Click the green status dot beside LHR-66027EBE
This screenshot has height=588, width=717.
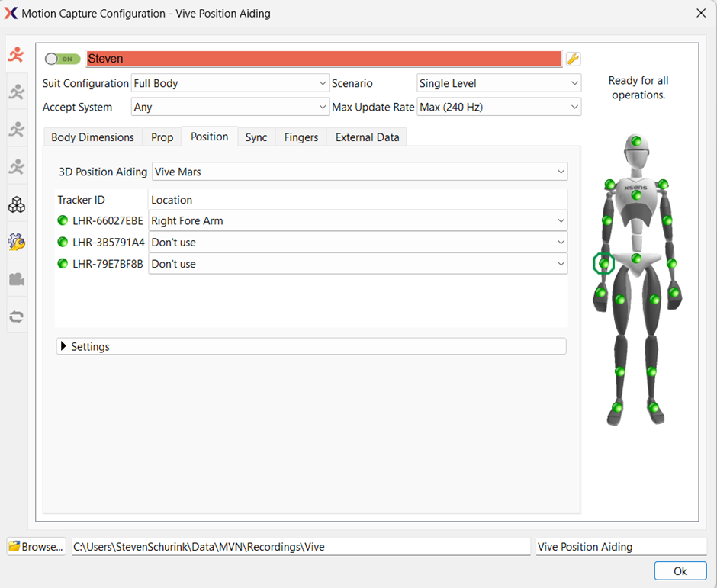pyautogui.click(x=62, y=220)
